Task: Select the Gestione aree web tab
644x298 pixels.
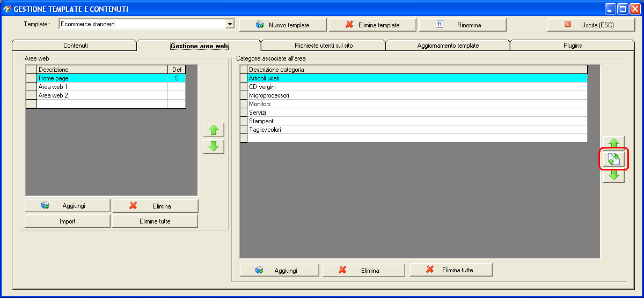Action: [199, 46]
